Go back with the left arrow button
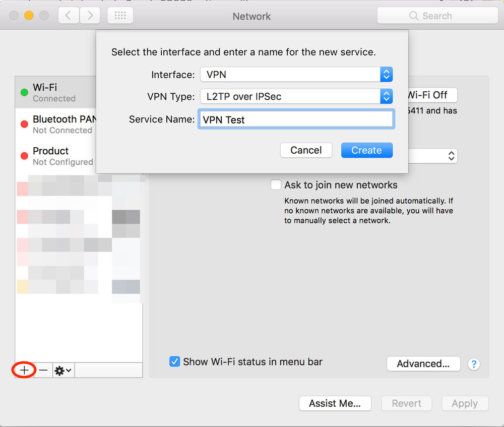The image size is (504, 427). coord(68,16)
